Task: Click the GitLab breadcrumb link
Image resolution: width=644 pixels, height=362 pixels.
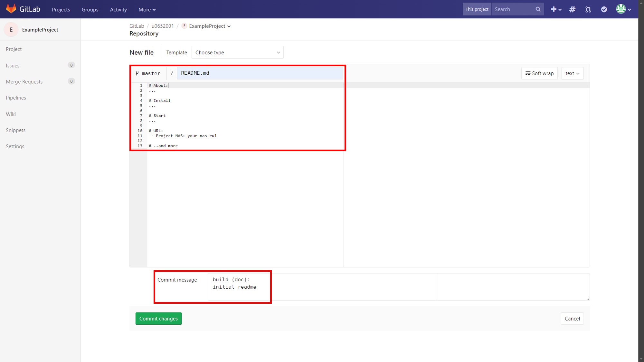Action: coord(137,26)
